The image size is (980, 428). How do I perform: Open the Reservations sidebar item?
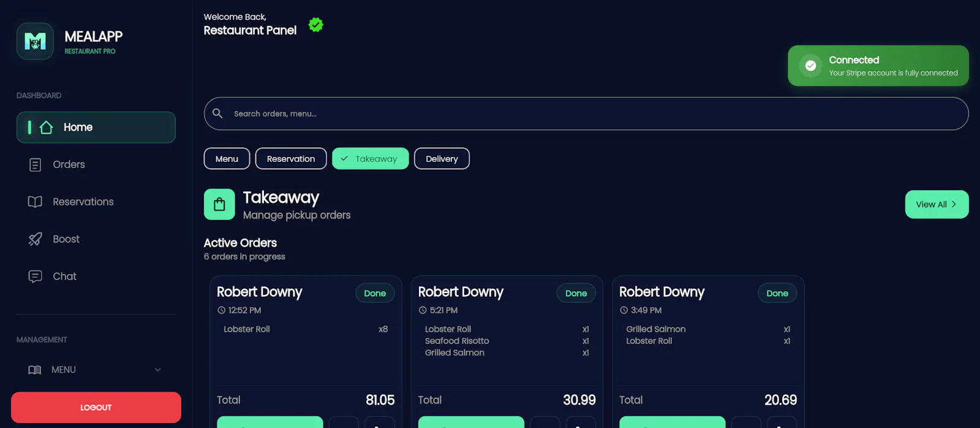pos(96,202)
